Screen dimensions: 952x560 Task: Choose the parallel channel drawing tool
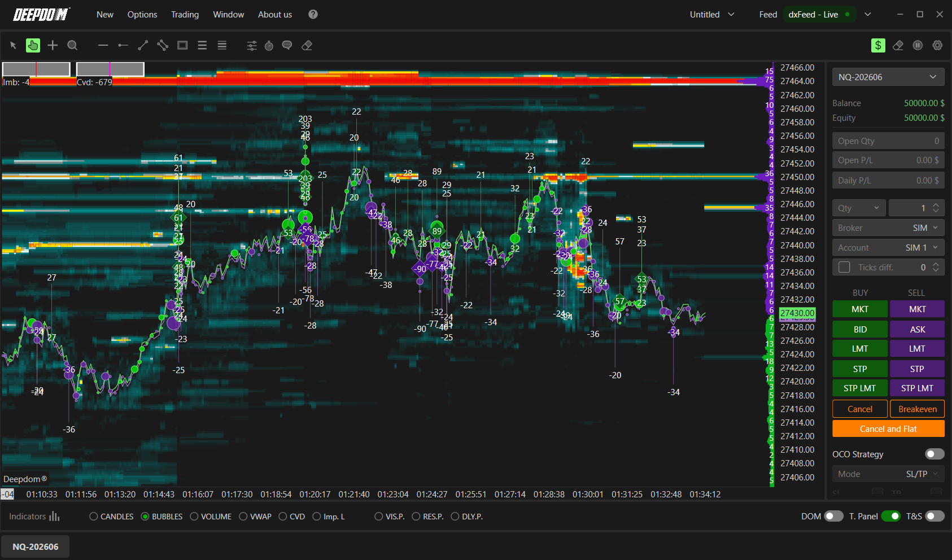163,45
